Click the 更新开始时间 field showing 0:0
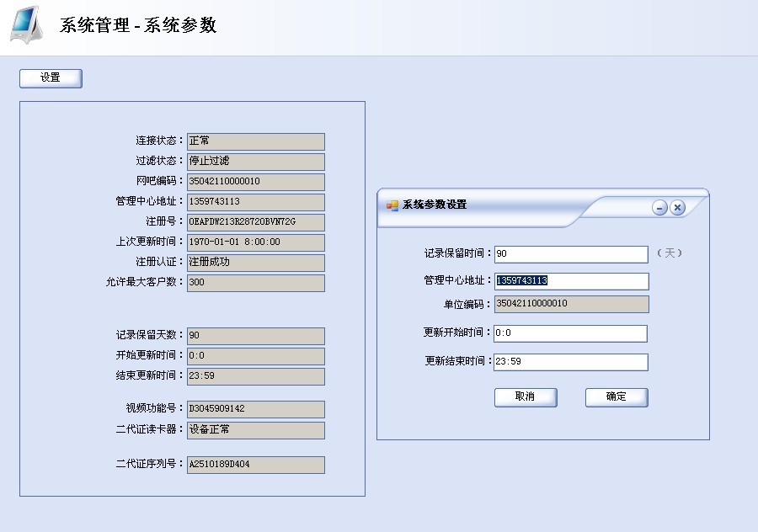 coord(571,333)
